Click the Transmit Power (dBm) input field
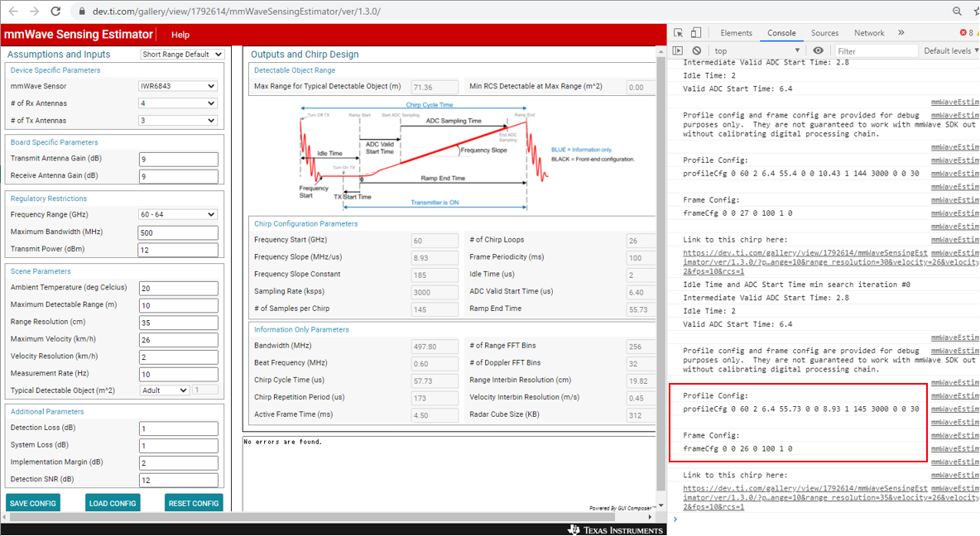 point(178,250)
